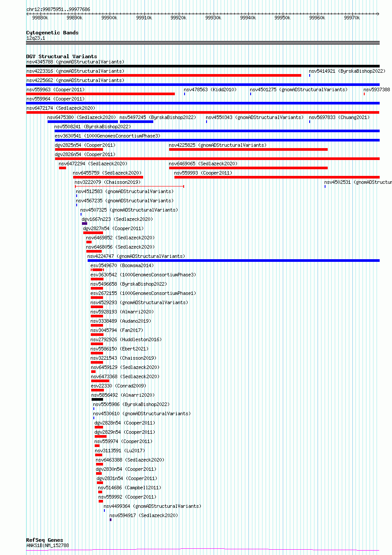This screenshot has height=555, width=392.
Task: Click purple bar of dgv1667n223
Action: click(85, 223)
